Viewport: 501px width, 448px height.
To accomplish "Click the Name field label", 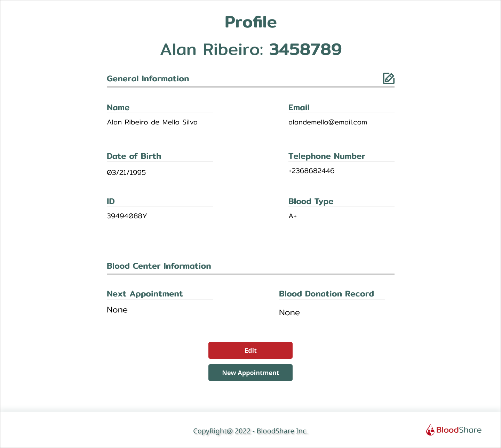I will pos(118,107).
